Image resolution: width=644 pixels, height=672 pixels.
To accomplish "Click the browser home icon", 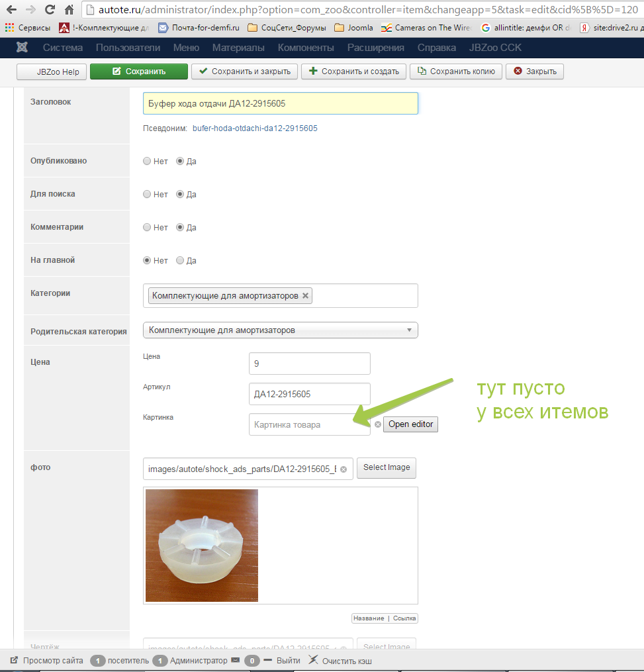I will (x=69, y=10).
